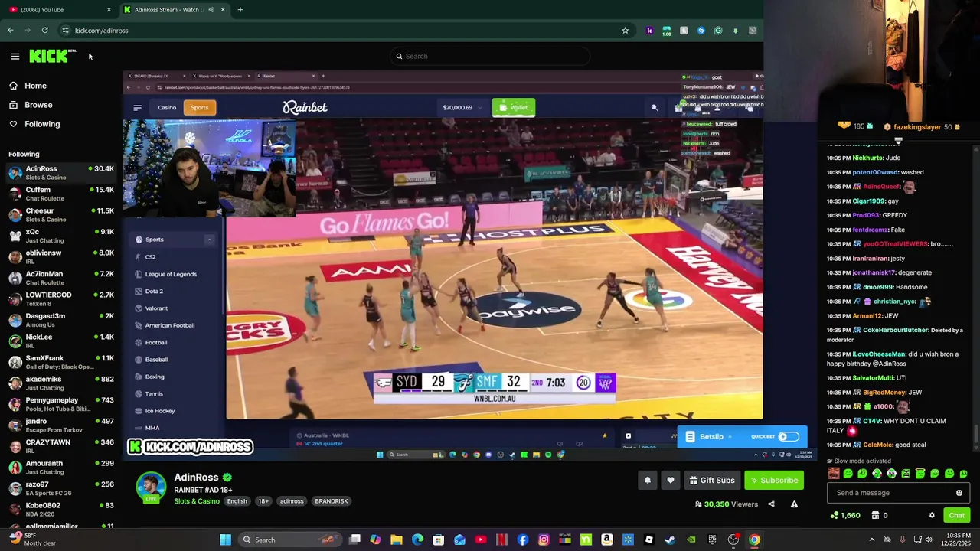The image size is (980, 551).
Task: Click the green Chat send button
Action: pos(956,515)
